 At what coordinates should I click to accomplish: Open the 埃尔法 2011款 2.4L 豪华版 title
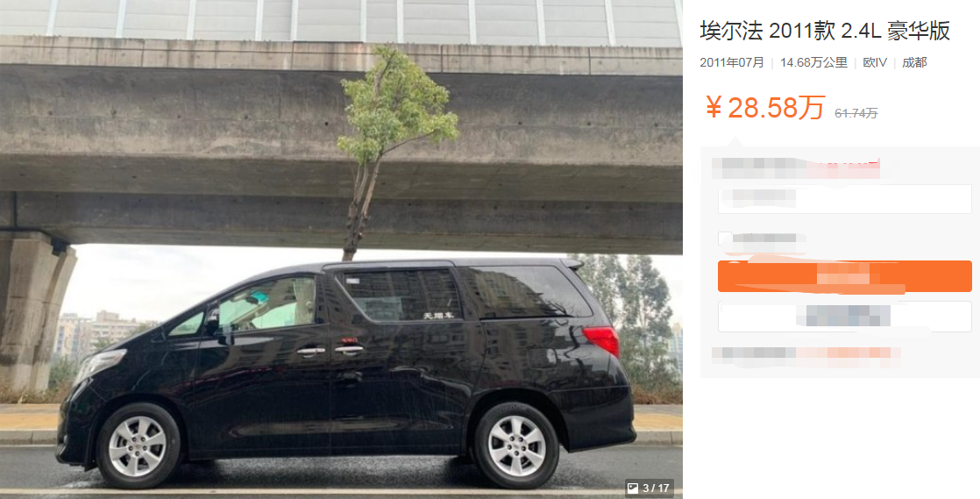tap(825, 30)
